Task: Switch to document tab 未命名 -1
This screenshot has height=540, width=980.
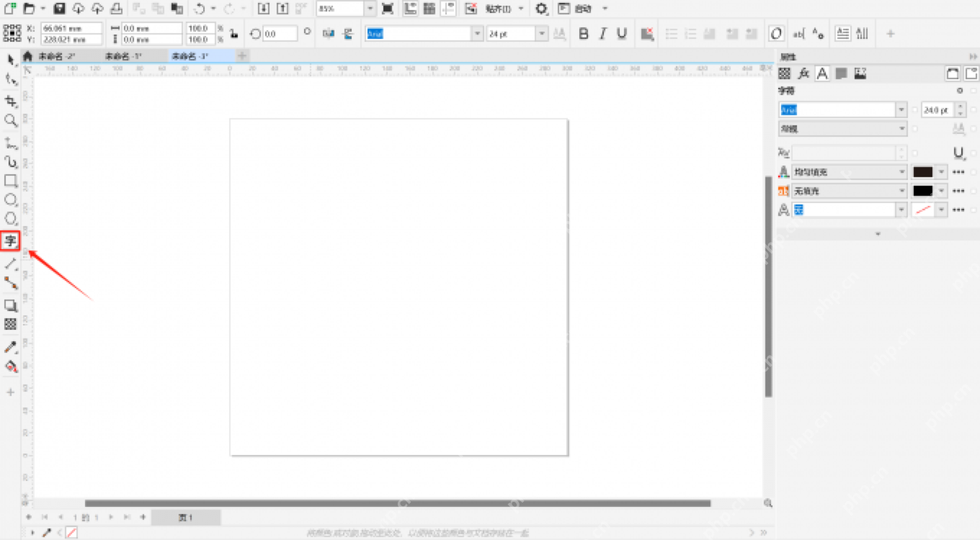Action: (123, 55)
